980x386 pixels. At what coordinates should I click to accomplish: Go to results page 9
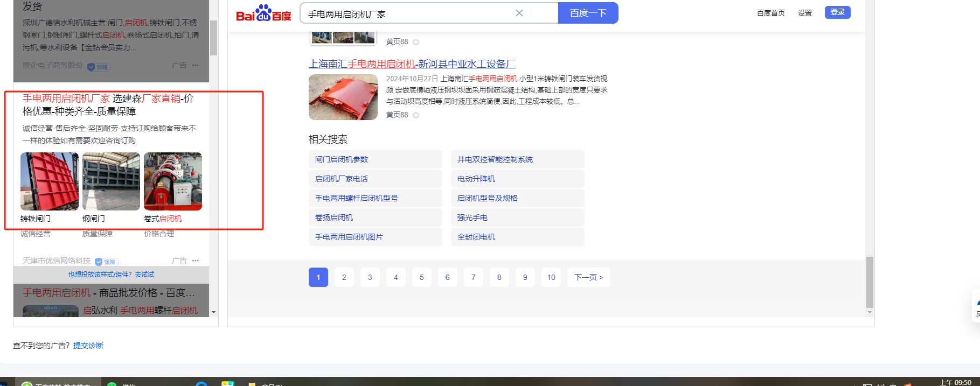pyautogui.click(x=525, y=277)
